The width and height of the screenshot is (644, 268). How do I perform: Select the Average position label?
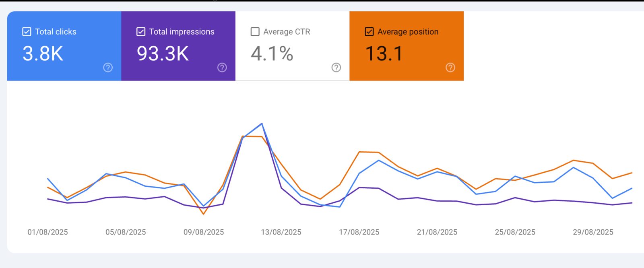click(x=408, y=32)
